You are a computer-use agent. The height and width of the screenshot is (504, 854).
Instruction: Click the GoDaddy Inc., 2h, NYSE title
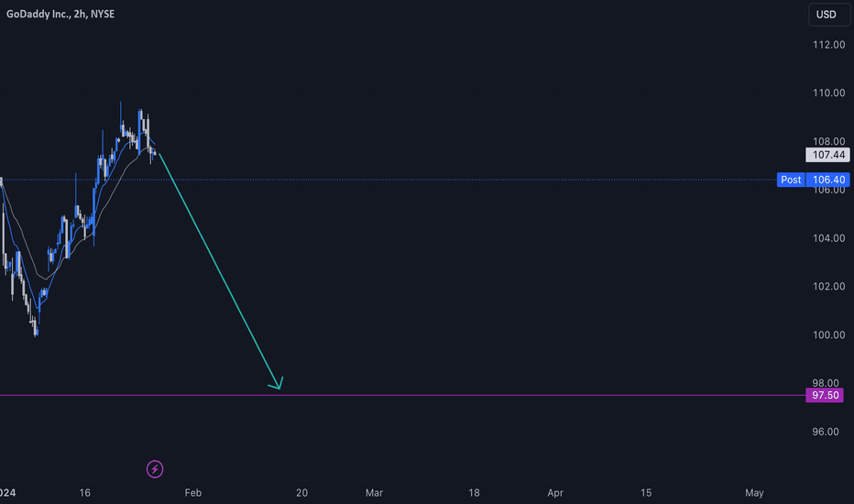click(x=60, y=14)
